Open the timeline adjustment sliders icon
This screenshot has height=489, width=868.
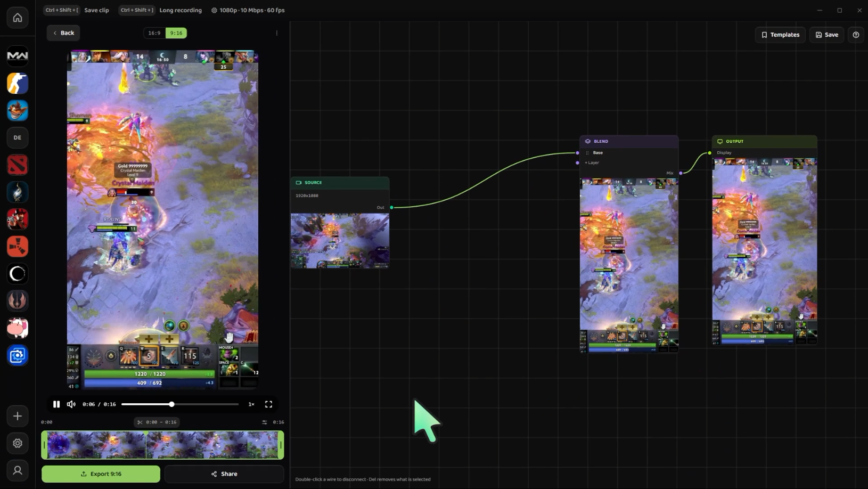265,422
